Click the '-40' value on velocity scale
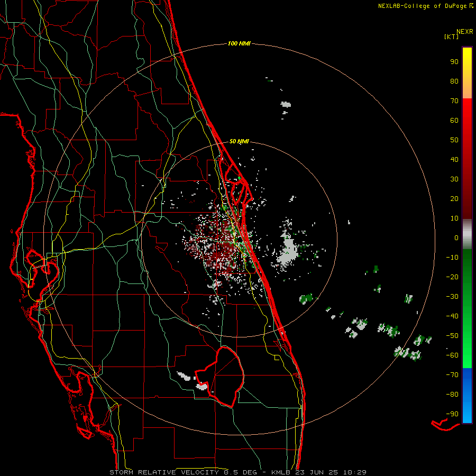The height and width of the screenshot is (476, 476). click(452, 316)
